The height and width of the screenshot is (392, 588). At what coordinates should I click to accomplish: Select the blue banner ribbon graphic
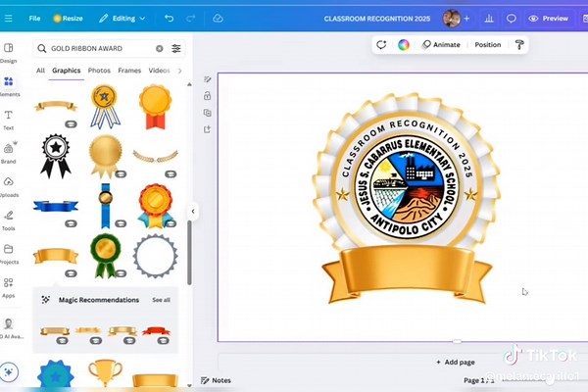tap(56, 206)
